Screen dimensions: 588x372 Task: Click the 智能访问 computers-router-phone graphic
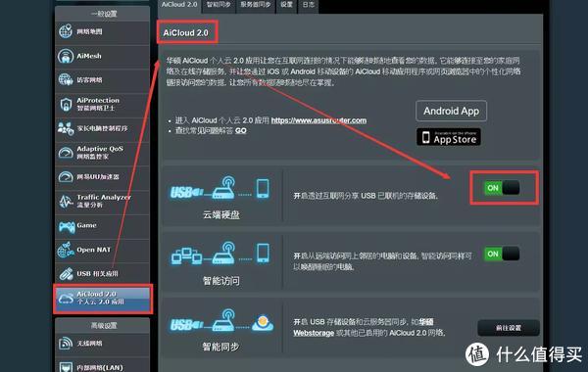point(220,254)
